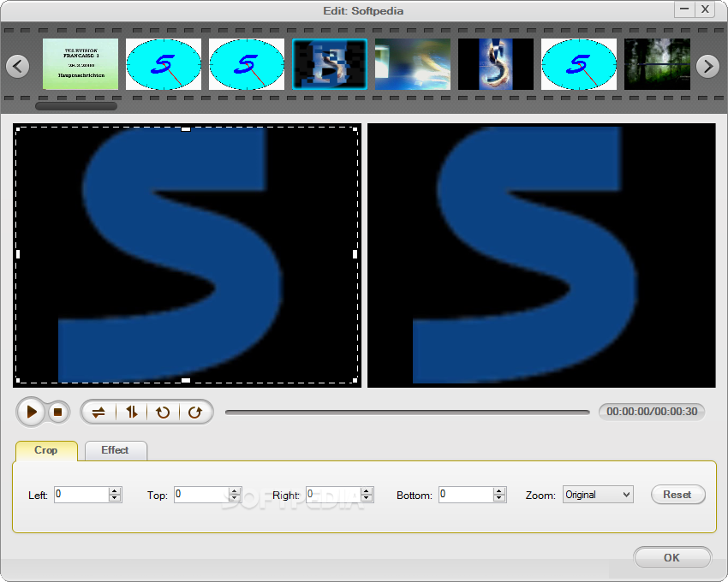Flip the video vertically
This screenshot has width=728, height=582.
point(132,413)
